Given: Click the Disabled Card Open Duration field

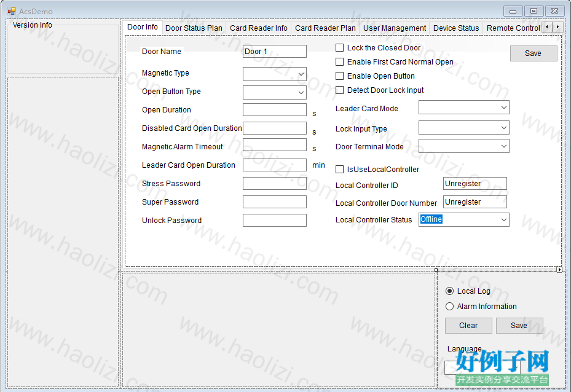Looking at the screenshot, I should click(x=275, y=128).
